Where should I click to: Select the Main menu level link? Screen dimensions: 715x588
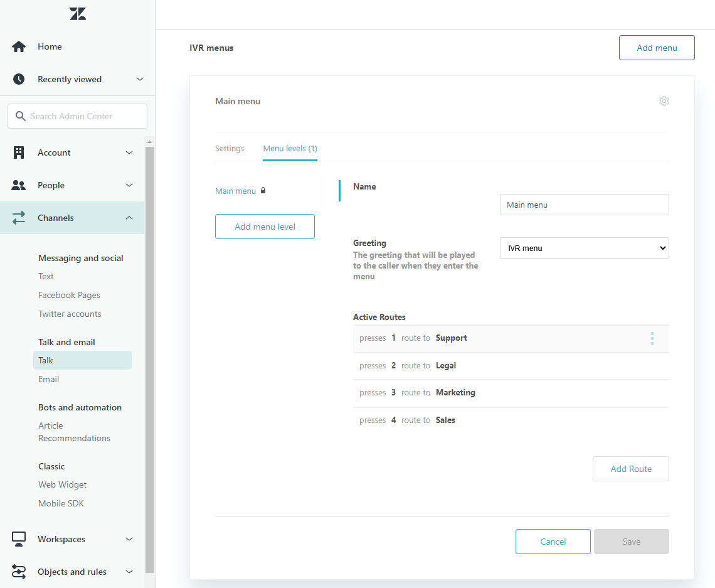(x=235, y=191)
